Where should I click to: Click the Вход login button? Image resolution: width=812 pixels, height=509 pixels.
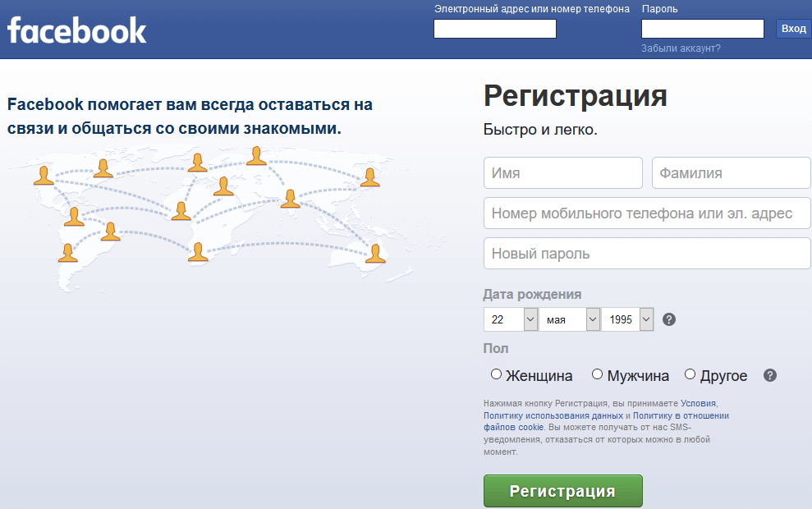(793, 29)
